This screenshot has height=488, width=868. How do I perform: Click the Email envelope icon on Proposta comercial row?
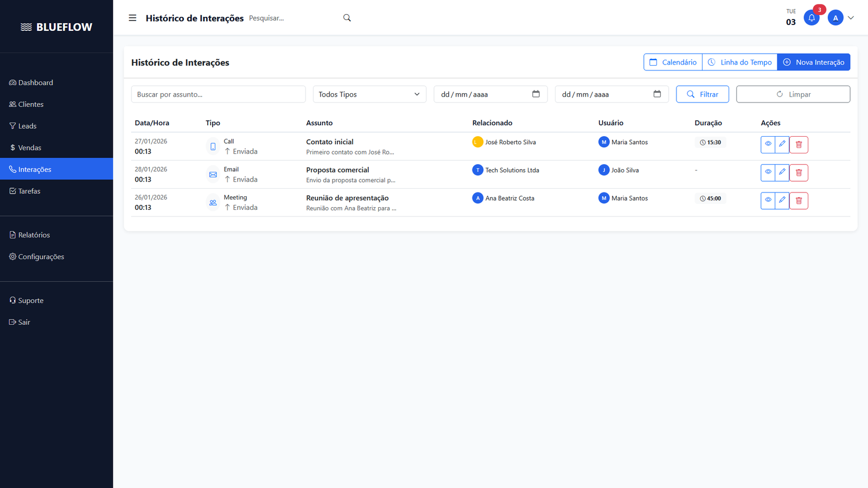point(213,174)
